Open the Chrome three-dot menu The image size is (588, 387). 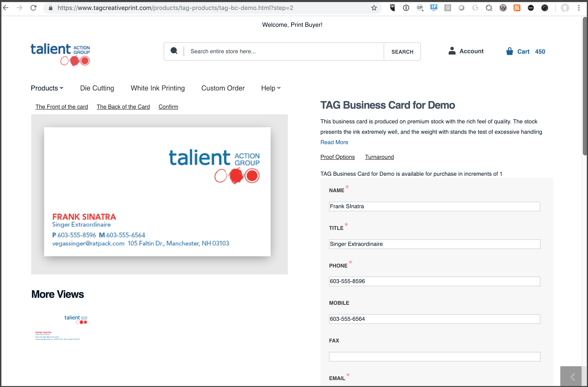pyautogui.click(x=579, y=8)
